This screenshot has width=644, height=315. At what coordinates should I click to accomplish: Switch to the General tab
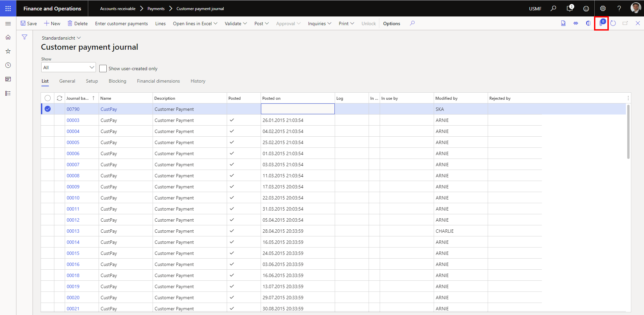click(x=67, y=81)
